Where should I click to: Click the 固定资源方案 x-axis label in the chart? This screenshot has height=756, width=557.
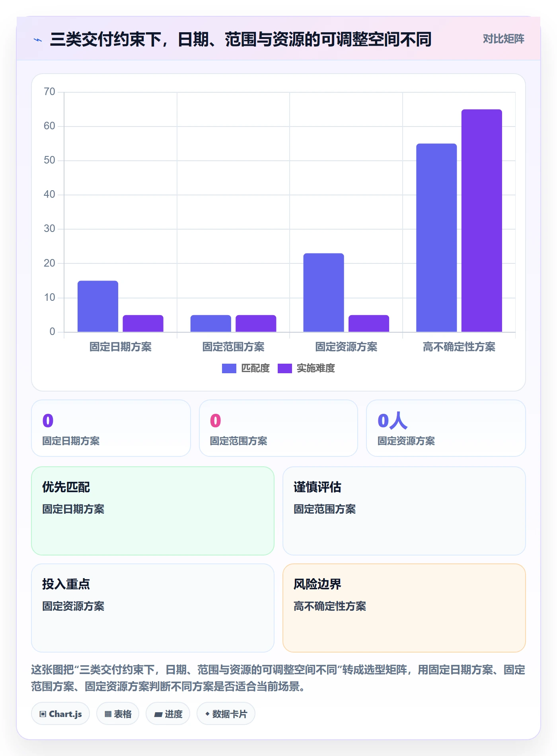pyautogui.click(x=347, y=347)
